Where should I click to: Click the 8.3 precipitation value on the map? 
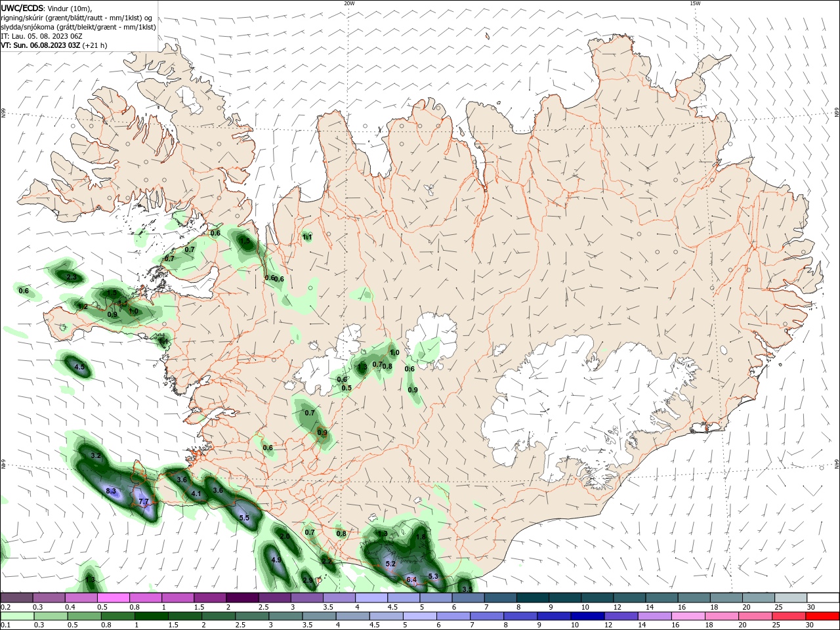click(x=111, y=491)
